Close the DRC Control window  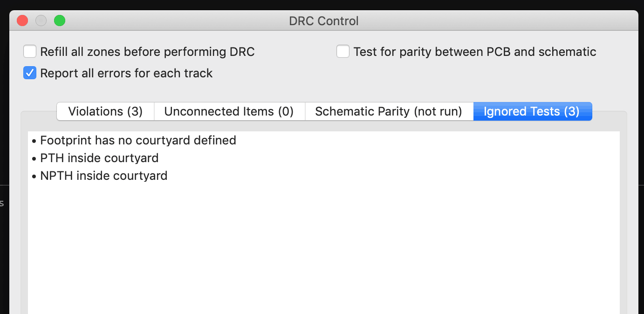pos(22,20)
